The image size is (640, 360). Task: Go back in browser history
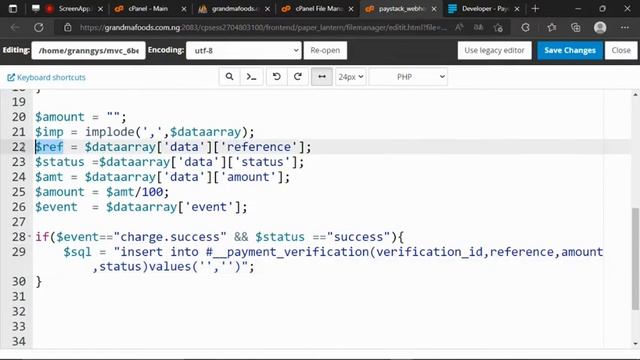pyautogui.click(x=16, y=28)
